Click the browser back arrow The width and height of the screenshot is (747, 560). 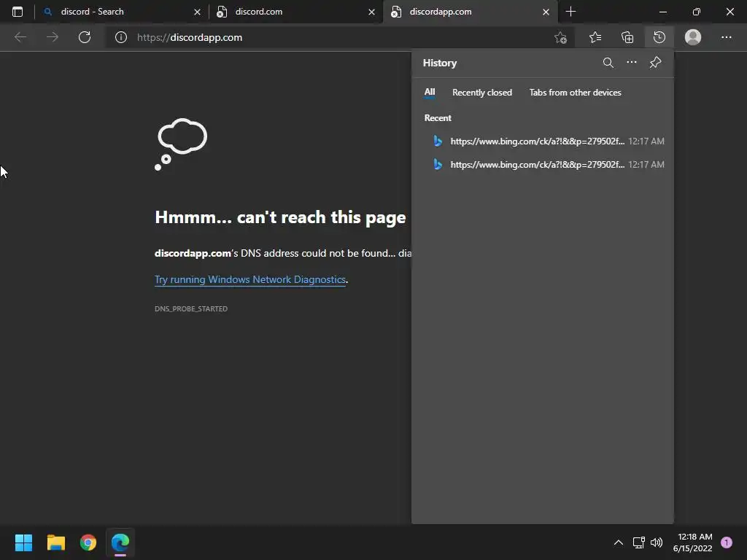(x=20, y=37)
